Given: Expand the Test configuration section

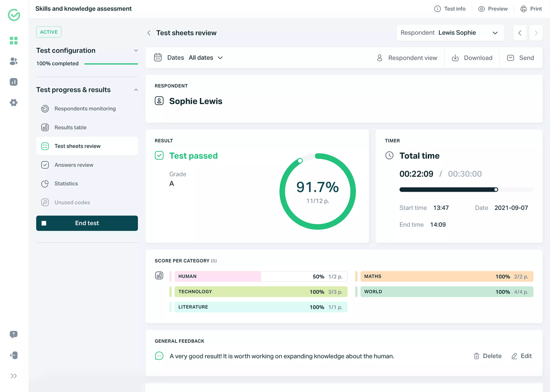Looking at the screenshot, I should 136,50.
